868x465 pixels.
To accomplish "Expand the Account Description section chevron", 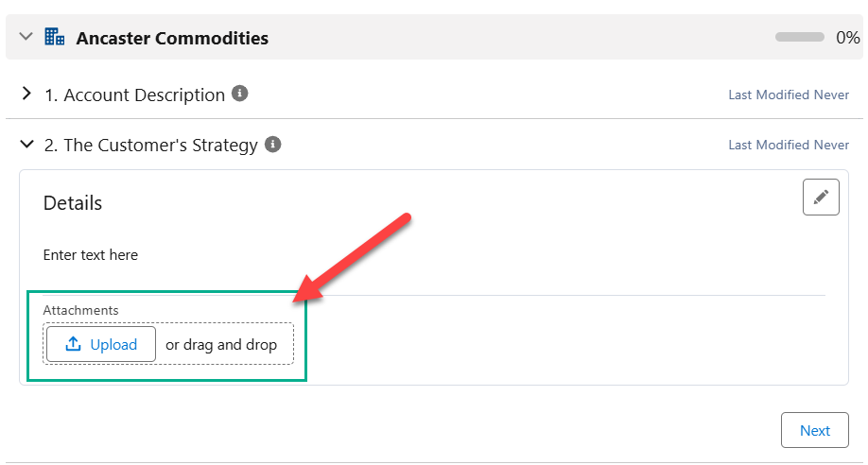I will [26, 95].
